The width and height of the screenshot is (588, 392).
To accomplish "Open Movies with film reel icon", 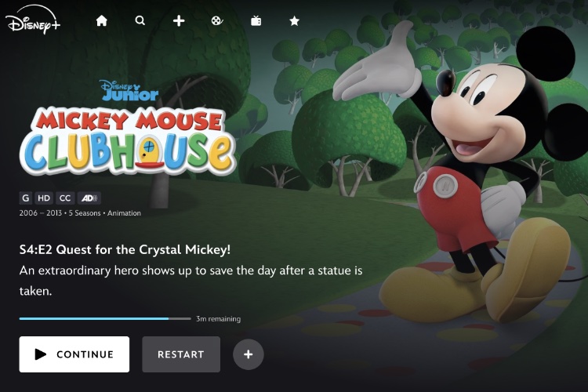I will pyautogui.click(x=217, y=20).
